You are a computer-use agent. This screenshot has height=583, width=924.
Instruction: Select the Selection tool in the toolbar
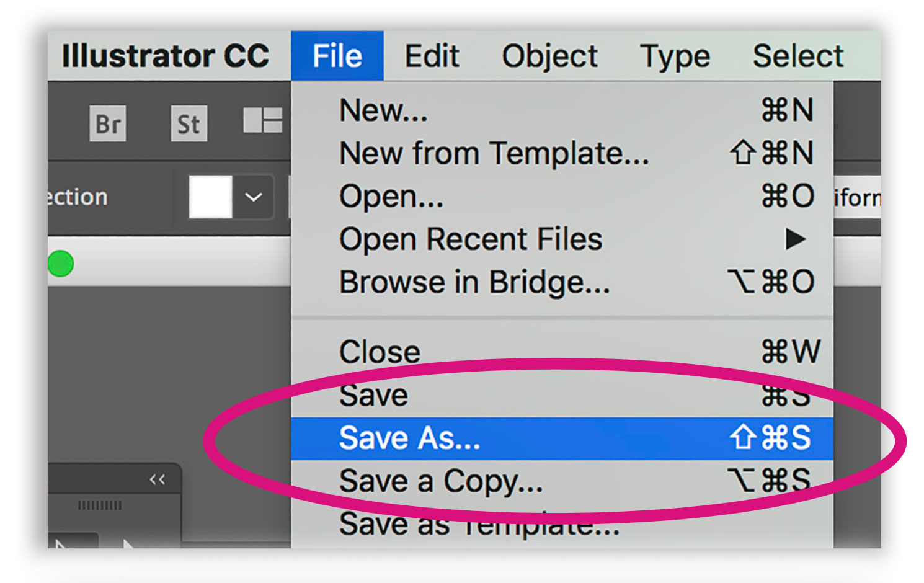tap(59, 546)
